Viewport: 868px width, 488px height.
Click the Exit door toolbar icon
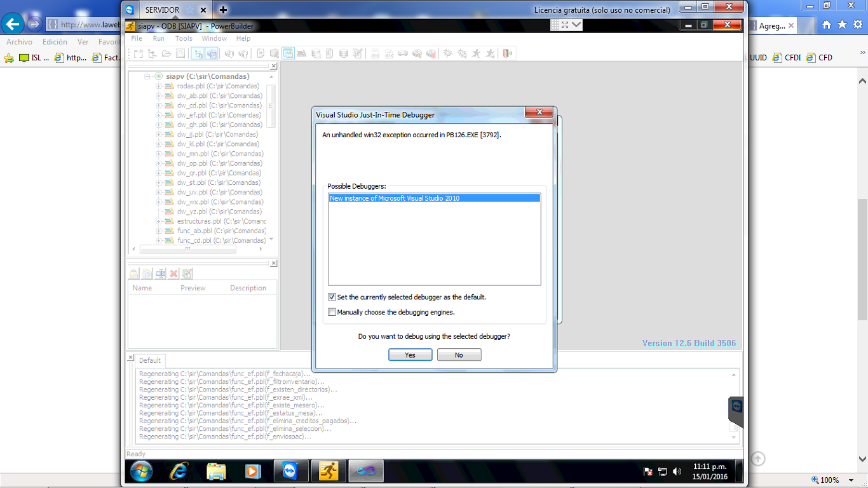click(507, 54)
